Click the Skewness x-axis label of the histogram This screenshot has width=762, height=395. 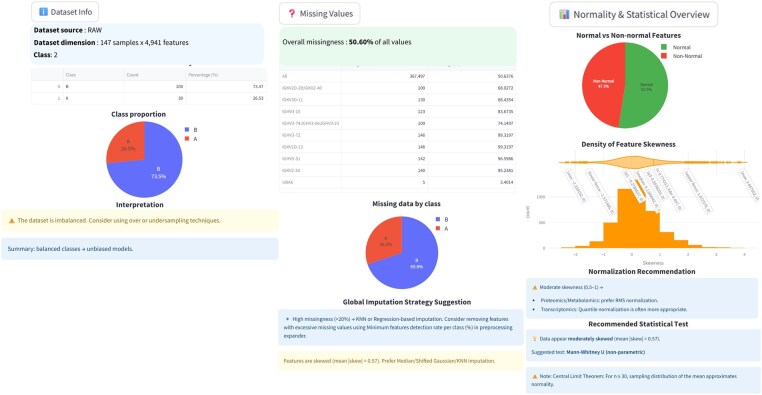[x=653, y=263]
